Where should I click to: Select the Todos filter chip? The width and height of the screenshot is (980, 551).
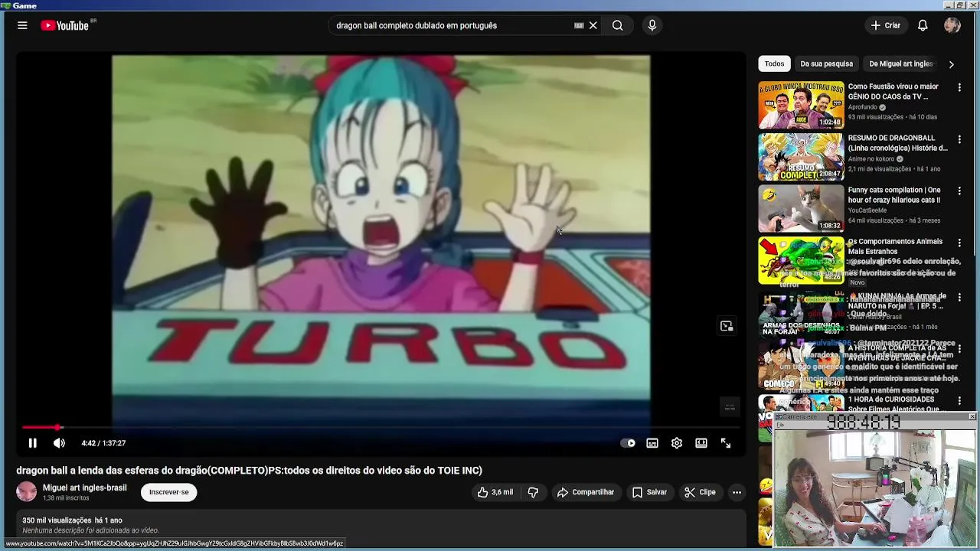coord(774,64)
